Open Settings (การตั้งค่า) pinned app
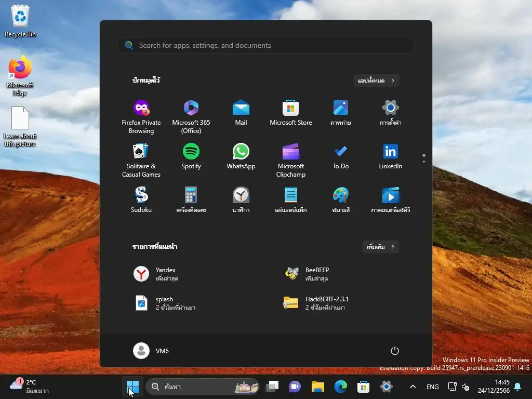Viewport: 532px width, 399px height. tap(391, 113)
